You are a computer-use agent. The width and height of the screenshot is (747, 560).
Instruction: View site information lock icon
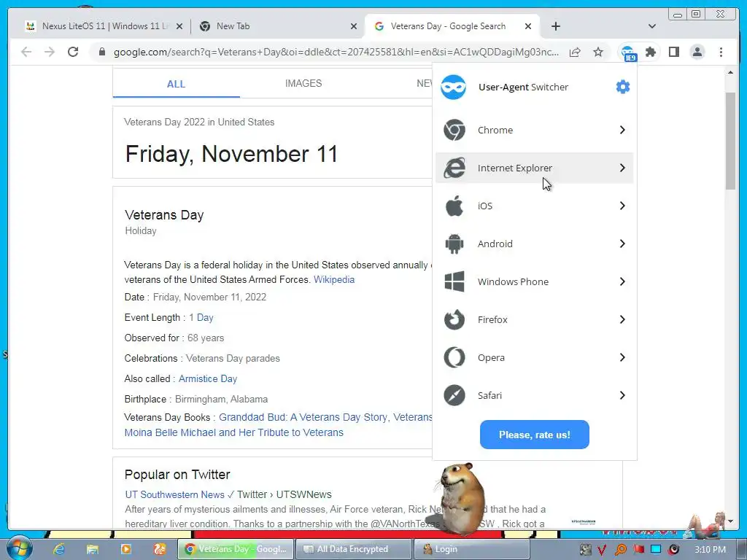[x=101, y=52]
